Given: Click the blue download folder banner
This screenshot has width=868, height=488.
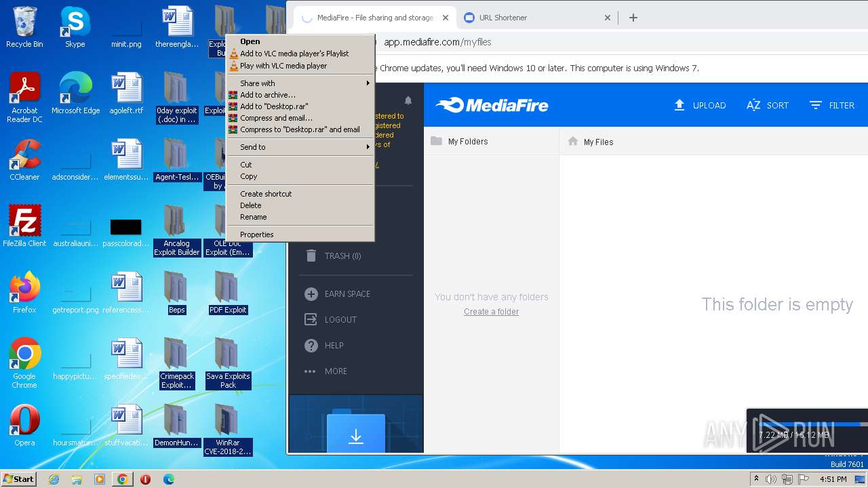Looking at the screenshot, I should (x=356, y=424).
